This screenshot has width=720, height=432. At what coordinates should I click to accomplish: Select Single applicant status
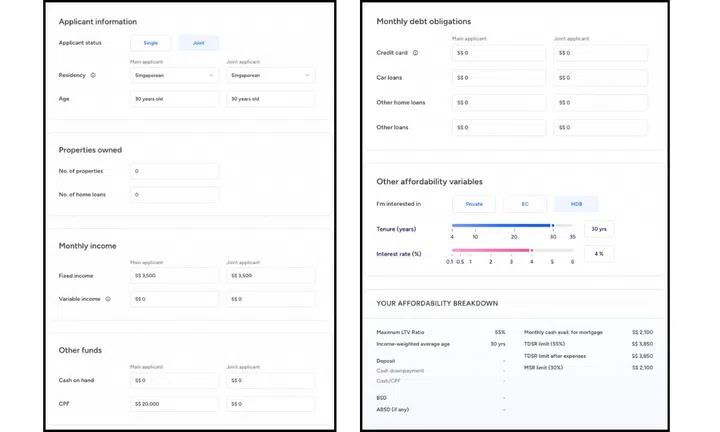click(150, 43)
